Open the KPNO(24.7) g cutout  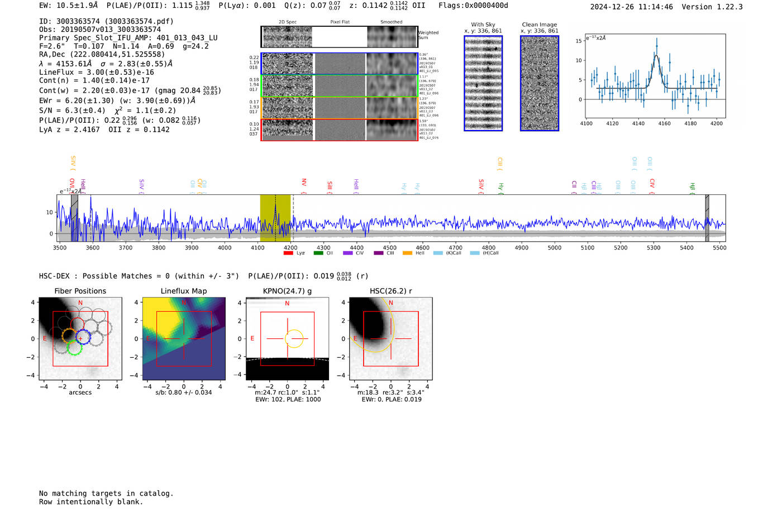287,338
